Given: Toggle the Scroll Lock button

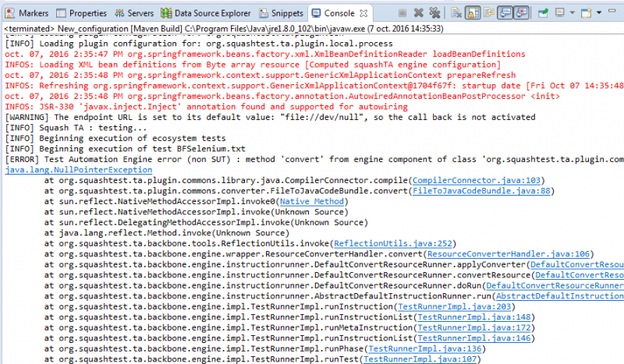Looking at the screenshot, I should pyautogui.click(x=473, y=12).
